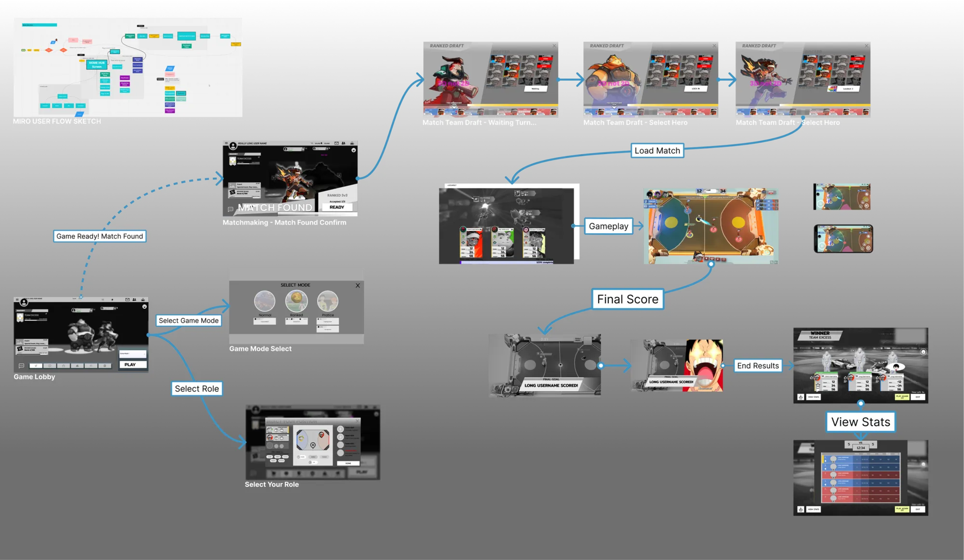Click the 'MIRO USER FLOW SKETCH' label
This screenshot has width=964, height=560.
point(57,121)
